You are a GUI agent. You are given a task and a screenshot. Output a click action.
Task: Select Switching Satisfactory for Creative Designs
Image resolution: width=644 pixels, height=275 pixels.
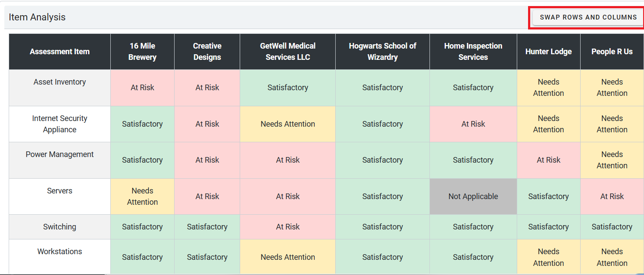click(x=207, y=227)
